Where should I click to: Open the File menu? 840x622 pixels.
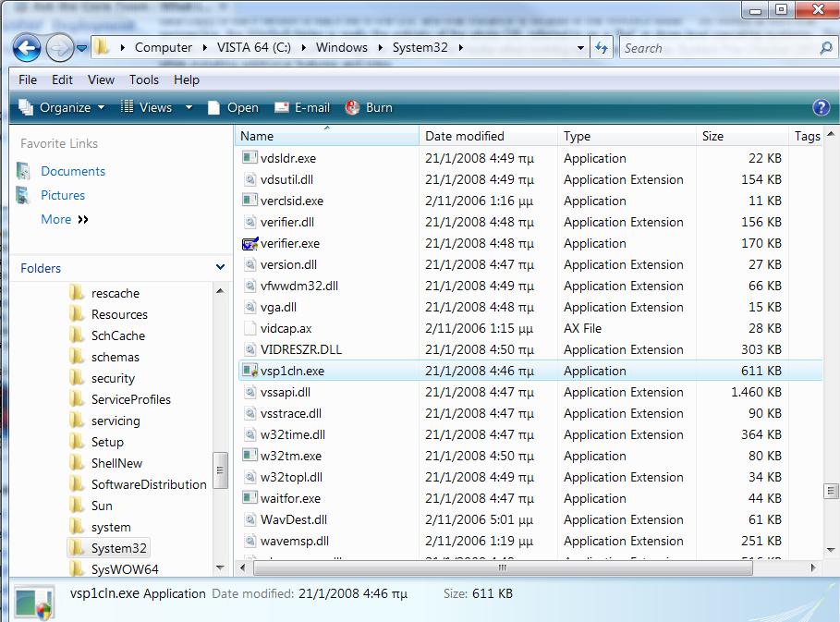click(28, 79)
